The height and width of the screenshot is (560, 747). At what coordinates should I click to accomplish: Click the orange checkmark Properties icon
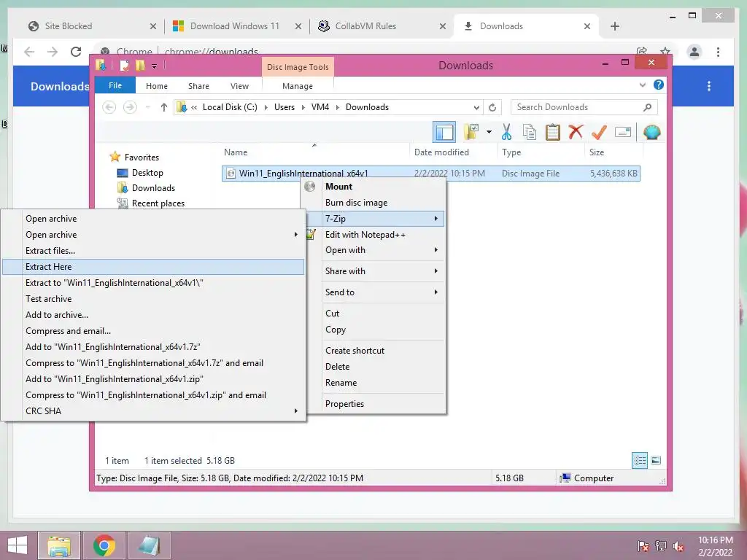[599, 132]
